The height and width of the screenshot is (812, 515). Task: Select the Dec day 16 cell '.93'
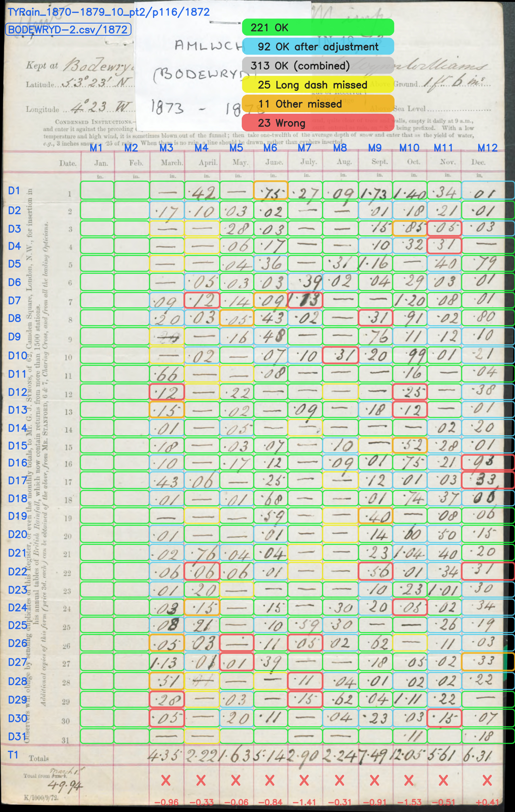tap(488, 462)
